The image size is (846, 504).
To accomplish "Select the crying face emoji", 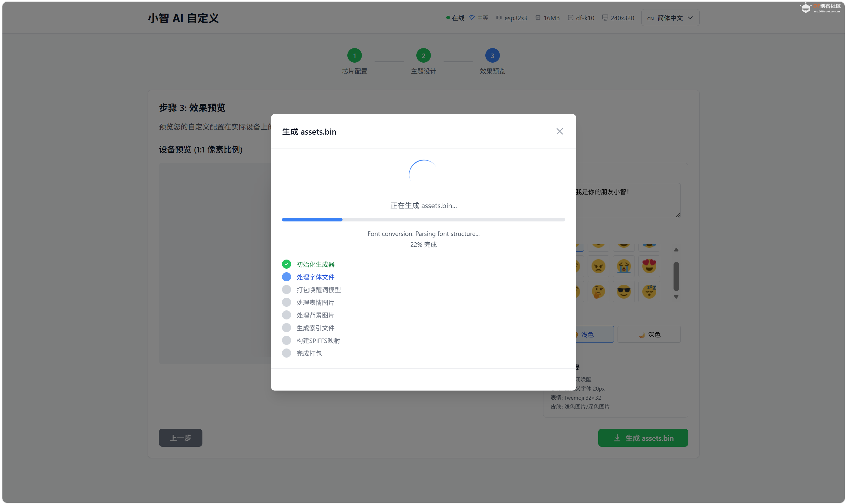I will pyautogui.click(x=624, y=266).
